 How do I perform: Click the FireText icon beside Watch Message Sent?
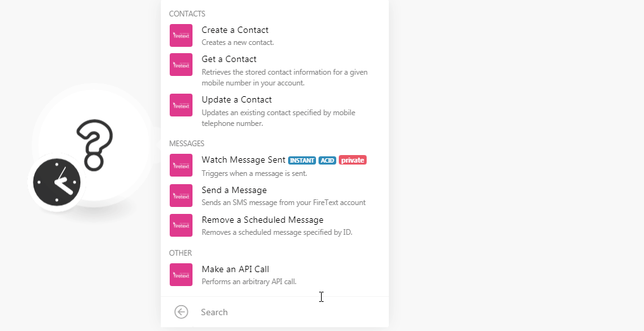pyautogui.click(x=181, y=165)
